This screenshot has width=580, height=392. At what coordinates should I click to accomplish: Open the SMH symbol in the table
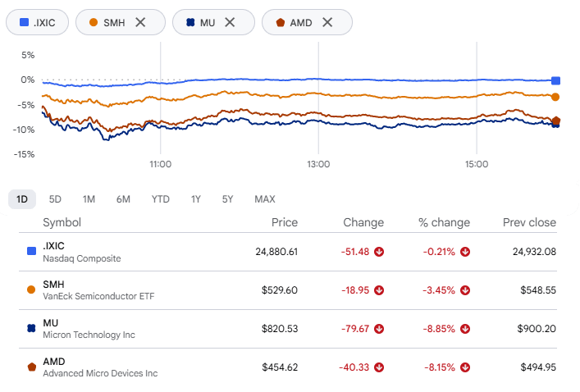click(53, 285)
